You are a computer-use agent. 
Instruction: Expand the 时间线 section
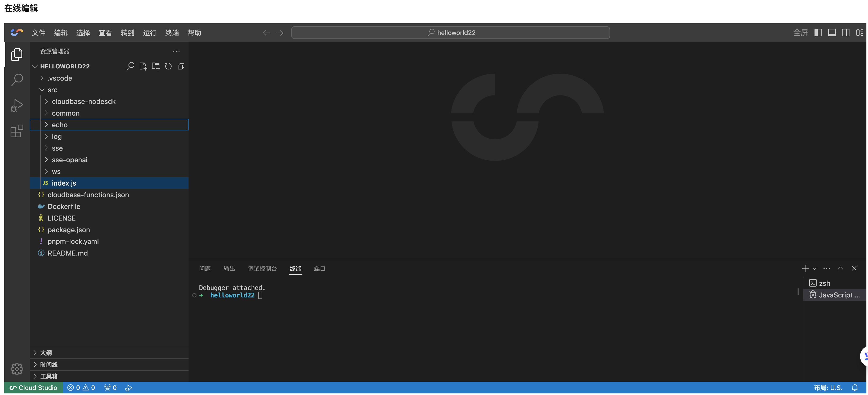pos(48,364)
